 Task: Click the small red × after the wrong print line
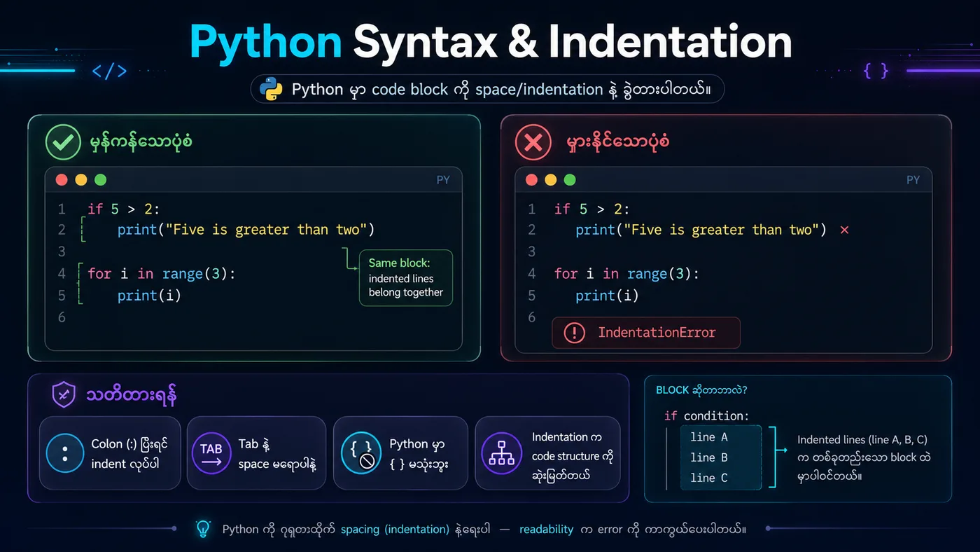point(844,230)
